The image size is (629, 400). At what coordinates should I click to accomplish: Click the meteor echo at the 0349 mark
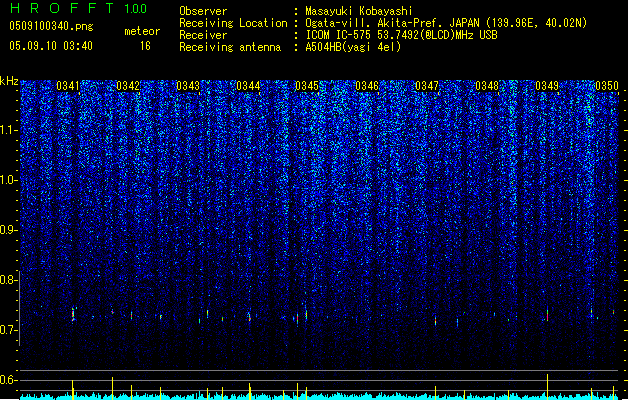pos(547,315)
